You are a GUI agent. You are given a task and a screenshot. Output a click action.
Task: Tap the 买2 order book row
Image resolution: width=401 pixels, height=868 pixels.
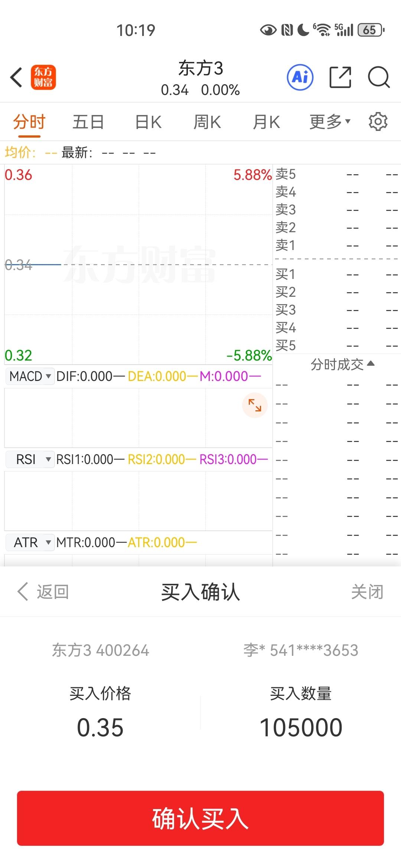click(337, 292)
